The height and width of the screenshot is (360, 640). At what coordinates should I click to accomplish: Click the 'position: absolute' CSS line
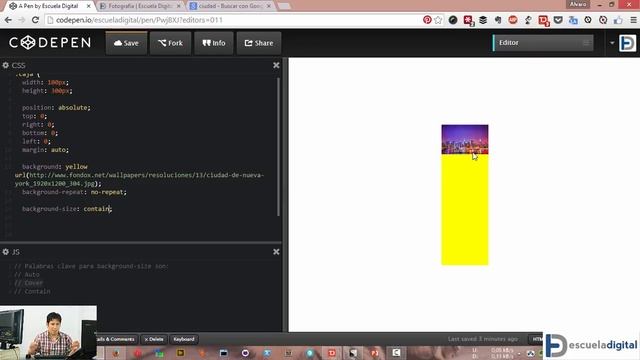tap(56, 107)
